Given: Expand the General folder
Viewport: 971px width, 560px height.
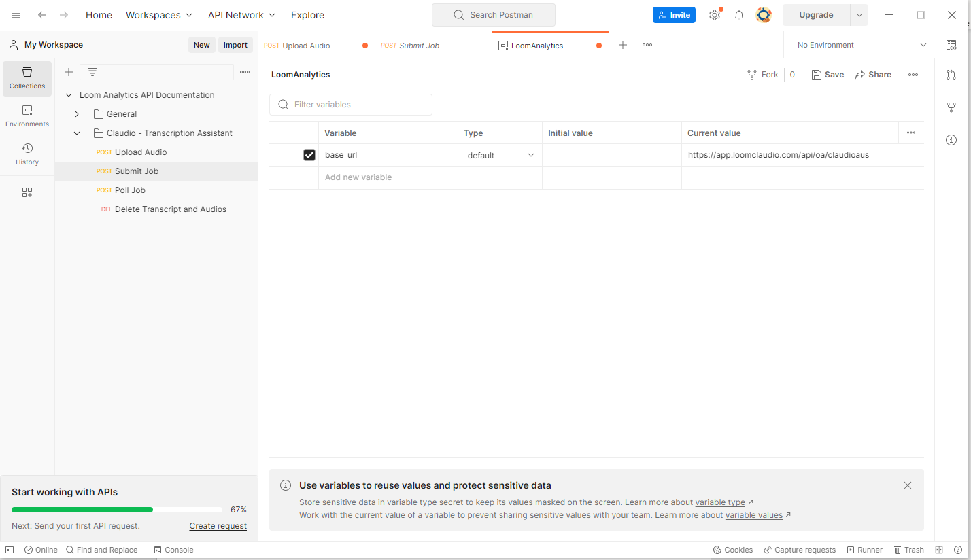Looking at the screenshot, I should pyautogui.click(x=77, y=114).
